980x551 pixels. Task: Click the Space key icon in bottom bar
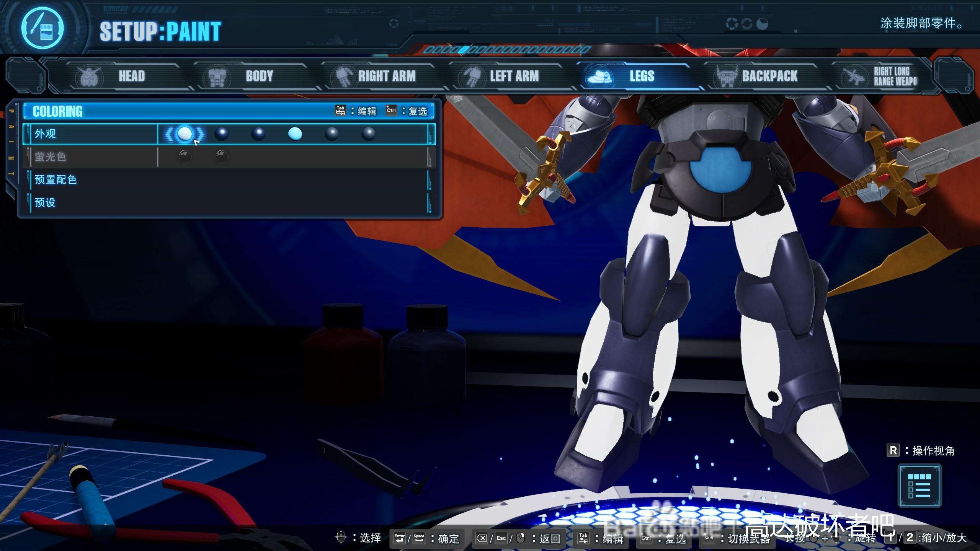418,538
